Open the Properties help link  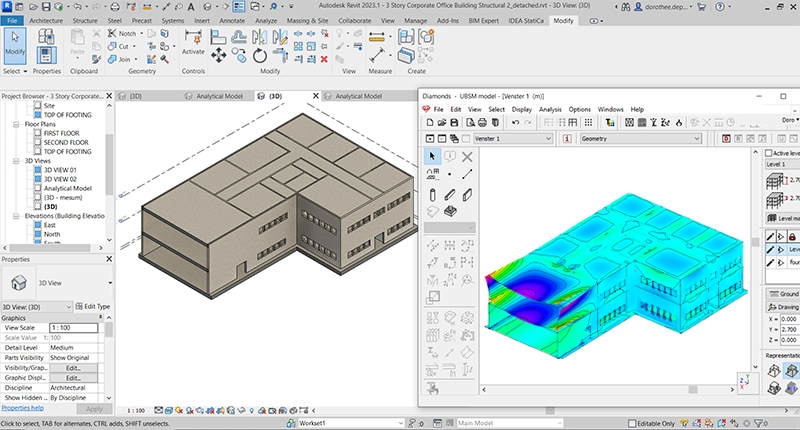pos(22,408)
